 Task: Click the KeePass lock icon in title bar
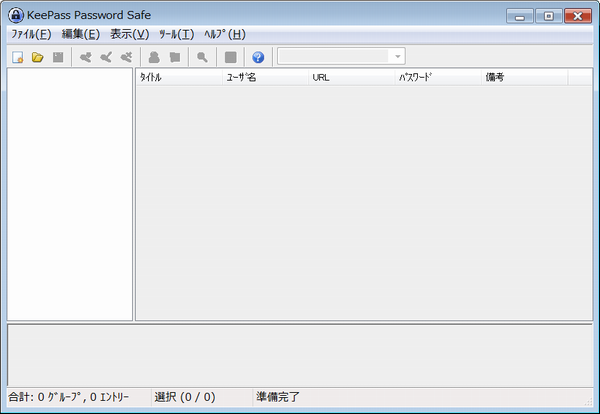16,15
